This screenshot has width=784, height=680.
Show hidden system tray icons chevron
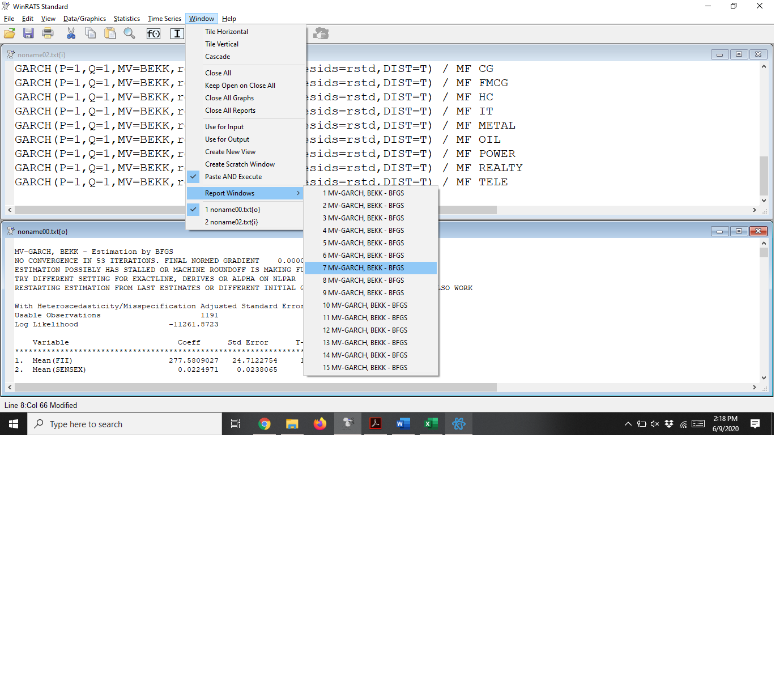tap(628, 424)
